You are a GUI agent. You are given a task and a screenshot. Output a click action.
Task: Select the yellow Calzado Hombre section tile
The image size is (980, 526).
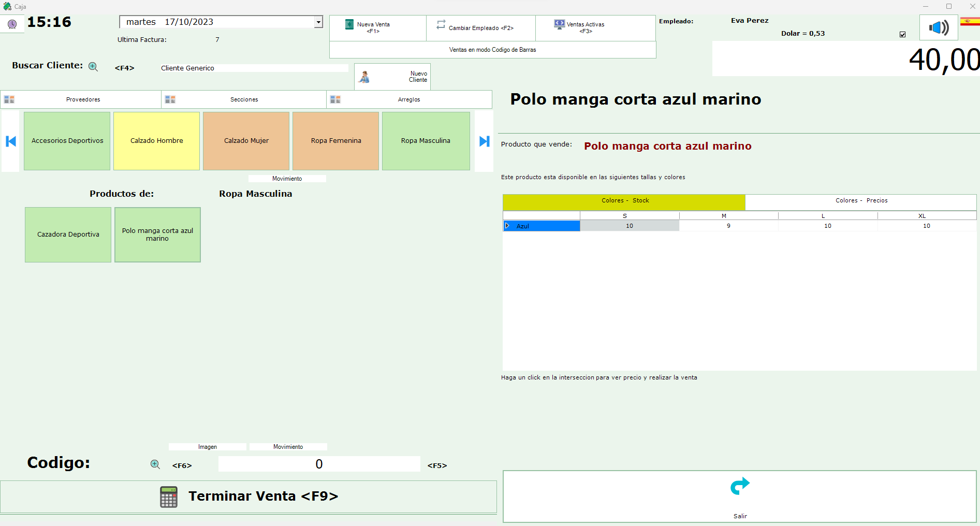click(x=156, y=141)
